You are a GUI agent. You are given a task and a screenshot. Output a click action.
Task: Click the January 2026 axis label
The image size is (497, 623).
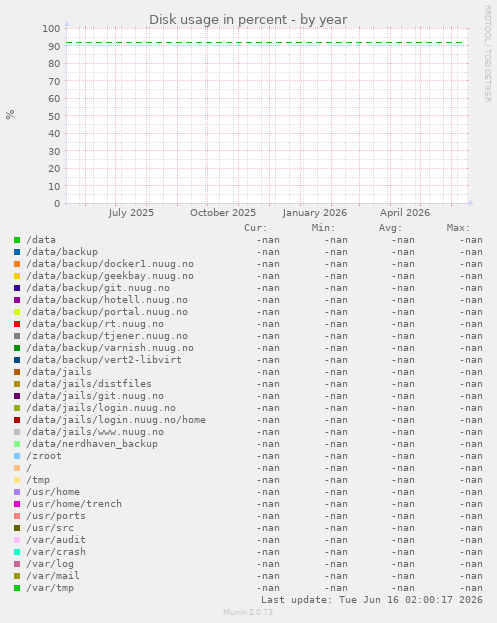[x=315, y=213]
